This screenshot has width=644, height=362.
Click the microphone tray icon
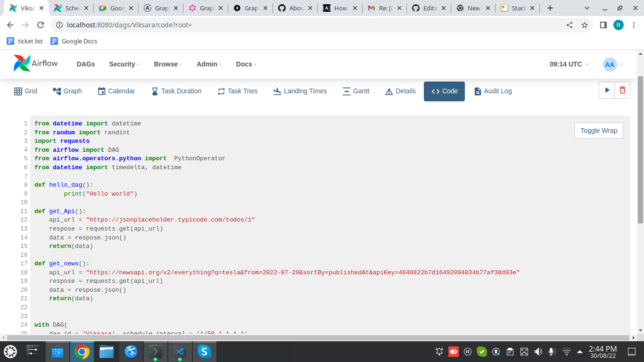pos(552,352)
